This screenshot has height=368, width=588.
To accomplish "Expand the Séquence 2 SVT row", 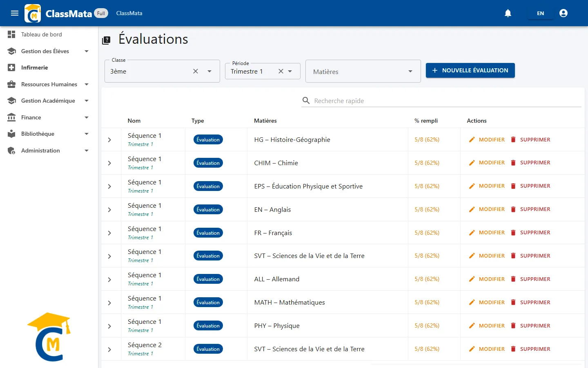I will [x=109, y=350].
